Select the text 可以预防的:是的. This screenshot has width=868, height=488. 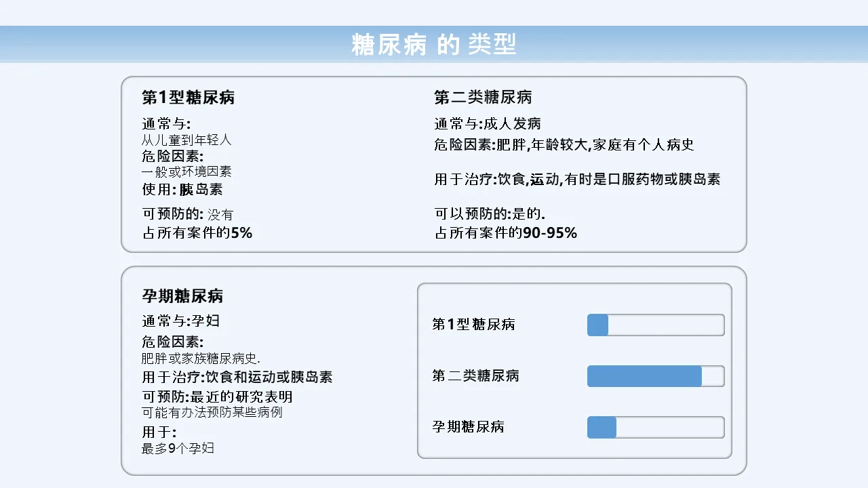pyautogui.click(x=490, y=214)
